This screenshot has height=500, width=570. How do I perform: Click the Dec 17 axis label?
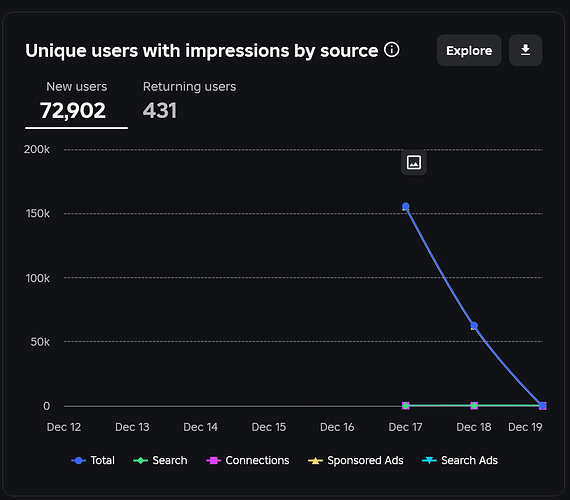point(405,427)
